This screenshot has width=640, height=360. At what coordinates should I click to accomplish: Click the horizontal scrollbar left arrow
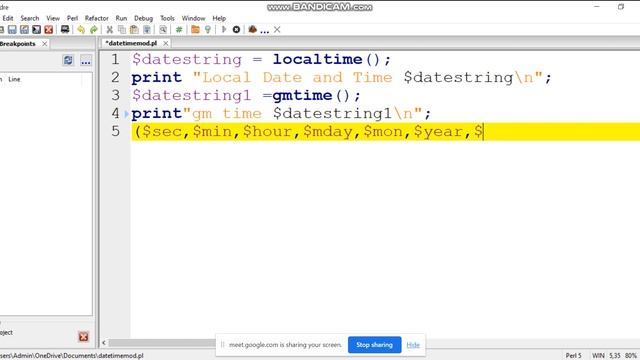104,342
